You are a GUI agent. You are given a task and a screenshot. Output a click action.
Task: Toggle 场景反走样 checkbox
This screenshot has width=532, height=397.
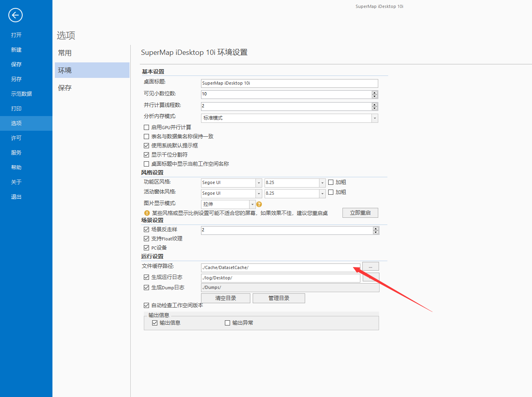(146, 230)
